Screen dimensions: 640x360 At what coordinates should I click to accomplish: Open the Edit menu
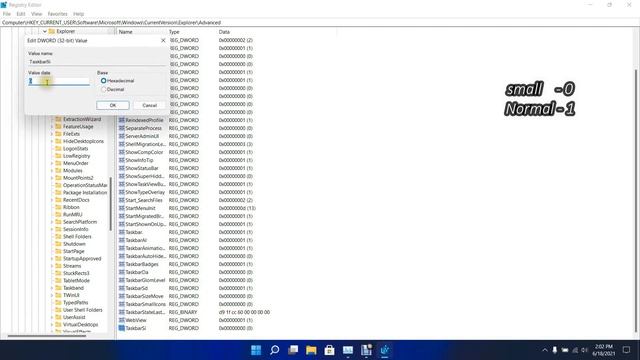click(21, 14)
